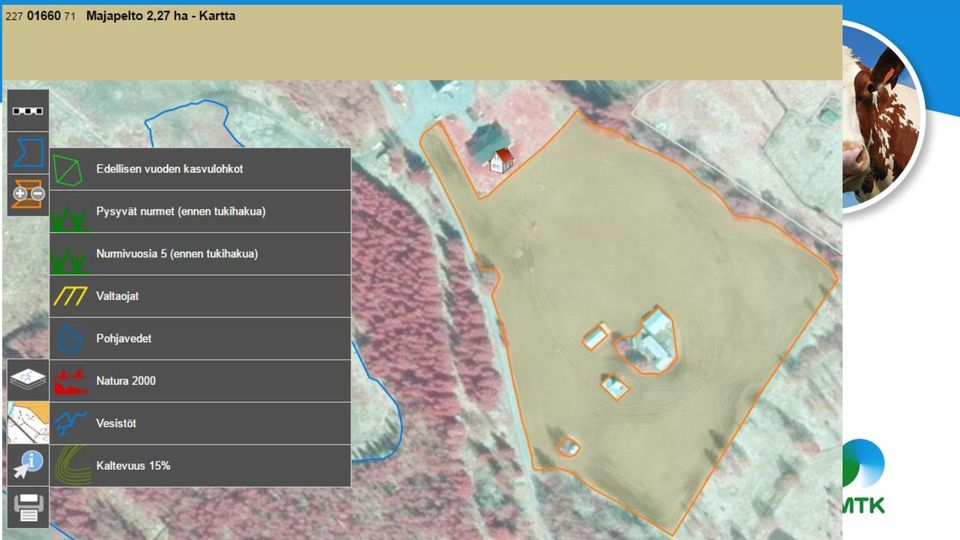Click blue groundwater icon beside Pohjavedet
960x540 pixels.
coord(70,339)
